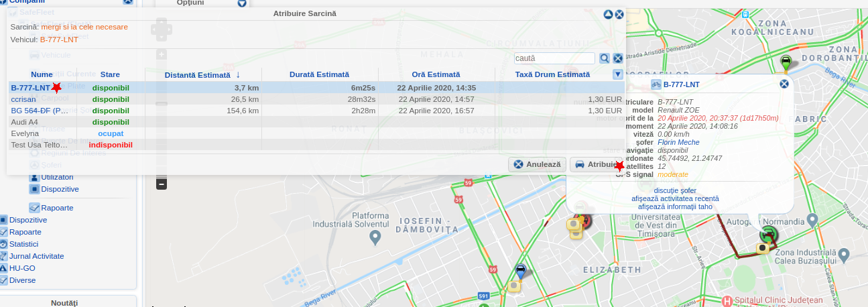Viewport: 868px width, 307px height.
Task: Click the ocupat status for Evelyna
Action: [x=111, y=133]
